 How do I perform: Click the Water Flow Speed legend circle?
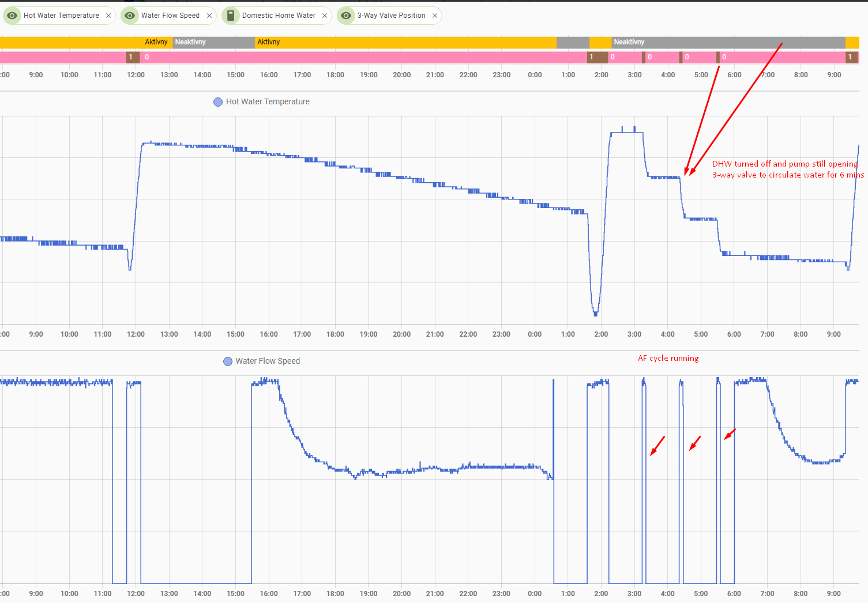[228, 361]
